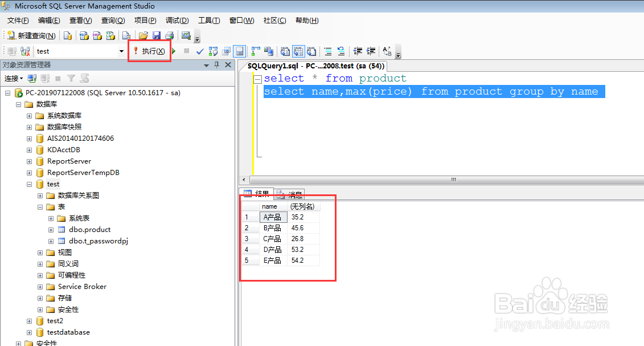Click the SQL Server Compact query icon

(x=126, y=36)
